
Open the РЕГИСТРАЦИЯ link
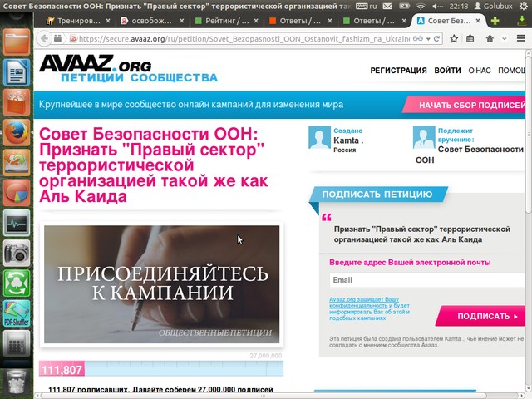pos(398,70)
